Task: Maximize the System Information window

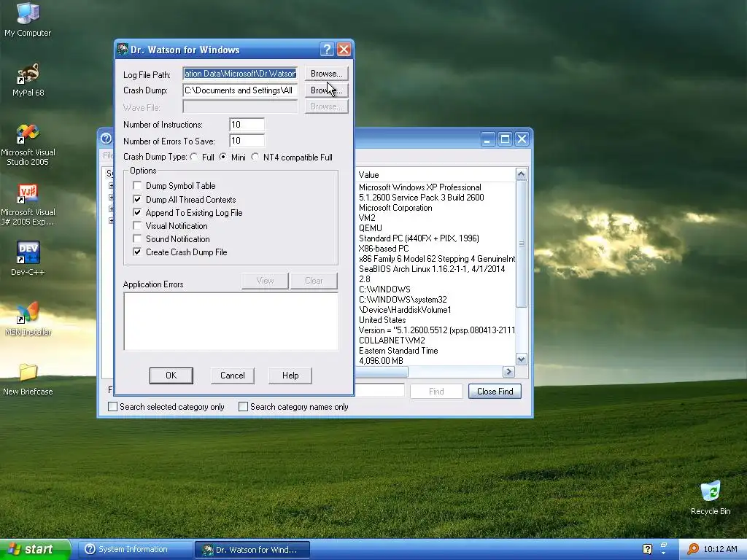Action: click(x=505, y=139)
